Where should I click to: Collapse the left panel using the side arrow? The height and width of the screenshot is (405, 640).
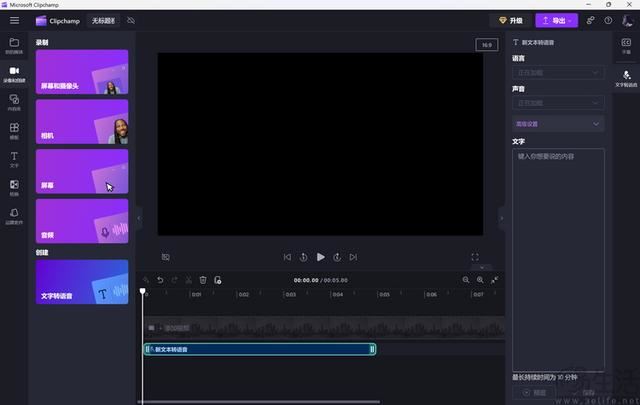[139, 217]
